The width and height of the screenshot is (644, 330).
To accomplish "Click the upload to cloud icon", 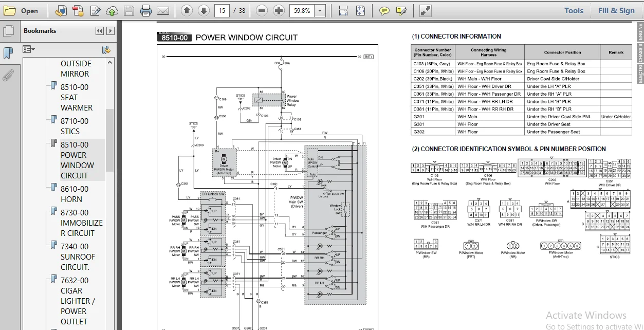I will click(x=112, y=10).
